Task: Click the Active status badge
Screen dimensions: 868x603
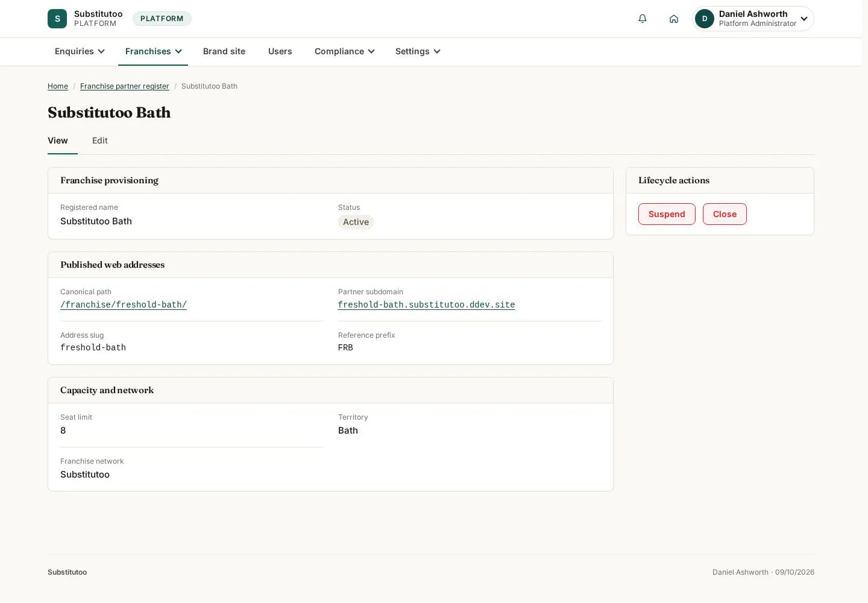Action: [x=356, y=222]
